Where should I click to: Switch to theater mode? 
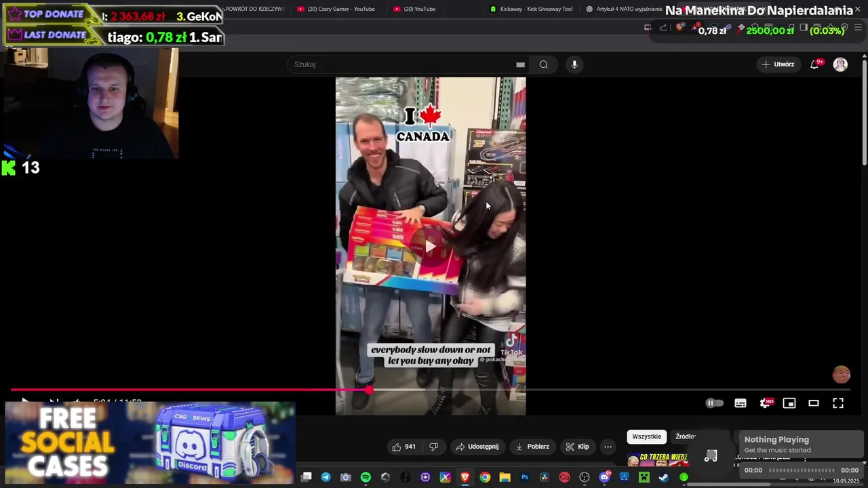click(x=814, y=403)
